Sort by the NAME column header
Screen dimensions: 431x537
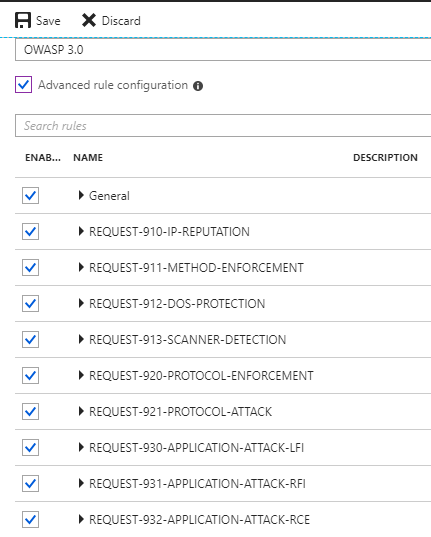pos(88,158)
